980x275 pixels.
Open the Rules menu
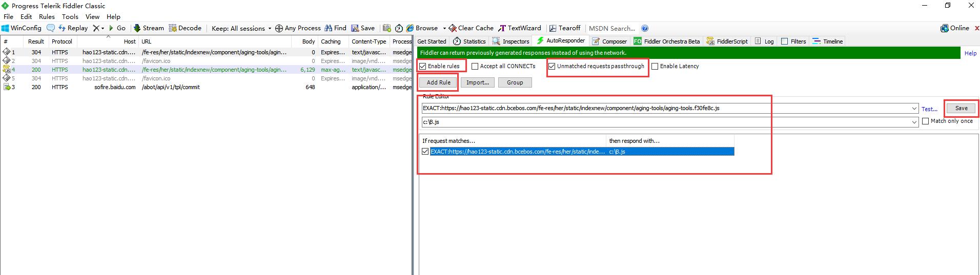(47, 16)
